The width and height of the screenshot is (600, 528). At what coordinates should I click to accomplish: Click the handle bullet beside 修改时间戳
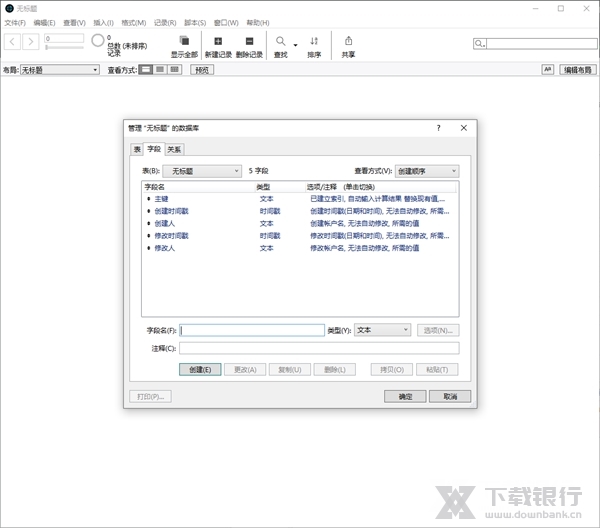(148, 236)
